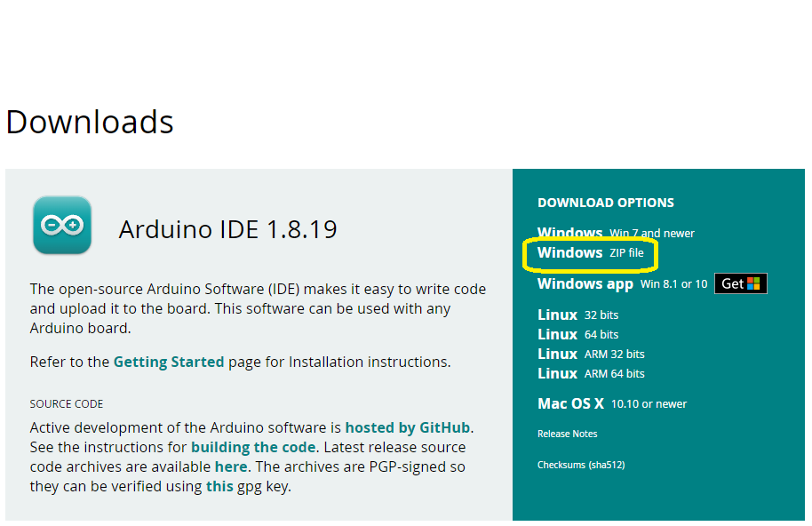Follow the hosted by GitHub link
Image resolution: width=812 pixels, height=526 pixels.
[408, 427]
